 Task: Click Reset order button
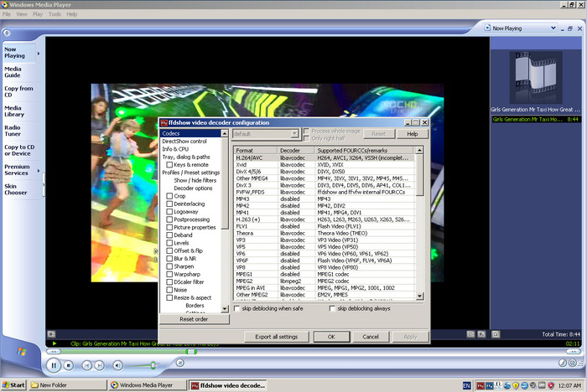tap(194, 319)
